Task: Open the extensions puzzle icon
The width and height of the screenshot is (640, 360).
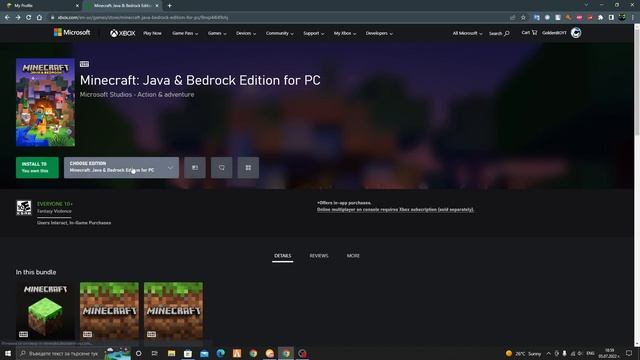Action: tap(600, 18)
